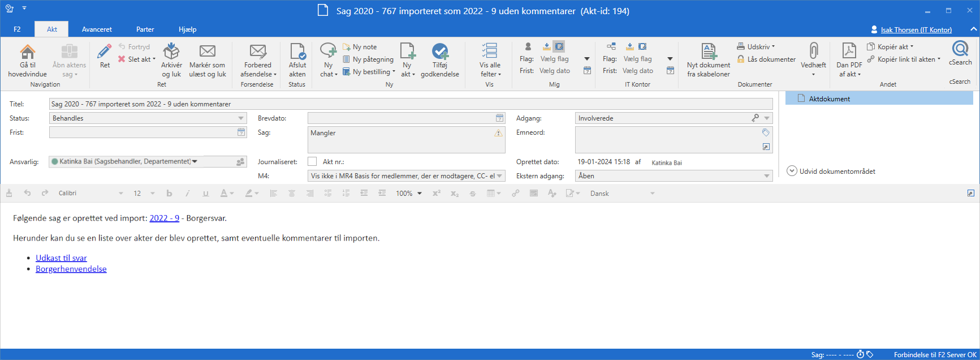Viewport: 980px width, 360px height.
Task: Expand Udvid dokumentområdet
Action: click(792, 171)
